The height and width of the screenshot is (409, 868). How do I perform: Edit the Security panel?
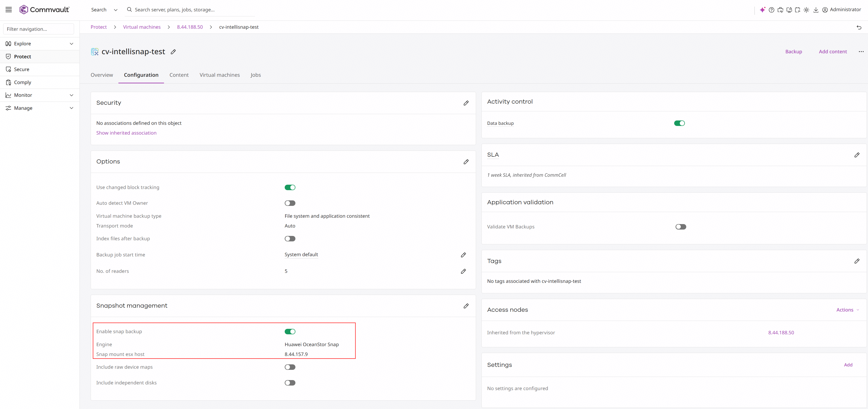(x=466, y=103)
